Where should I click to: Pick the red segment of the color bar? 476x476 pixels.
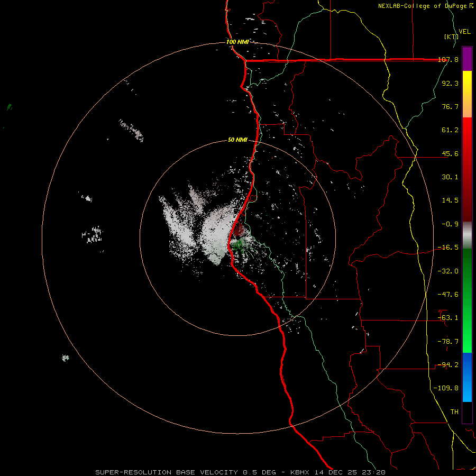pos(467,169)
